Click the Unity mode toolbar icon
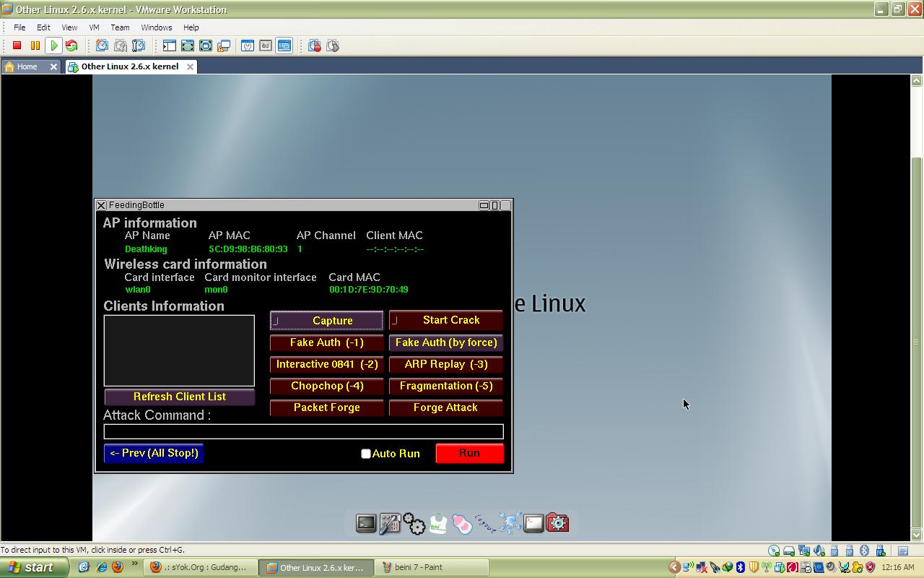The image size is (924, 578). (x=223, y=46)
